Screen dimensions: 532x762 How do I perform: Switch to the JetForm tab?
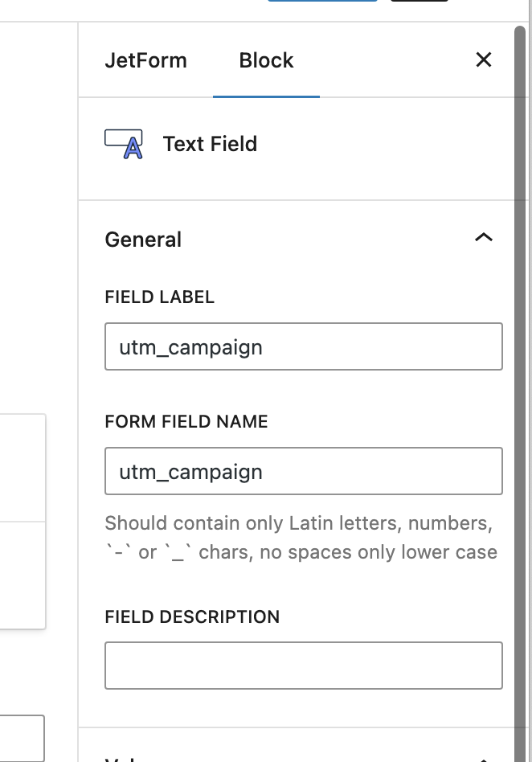point(145,60)
